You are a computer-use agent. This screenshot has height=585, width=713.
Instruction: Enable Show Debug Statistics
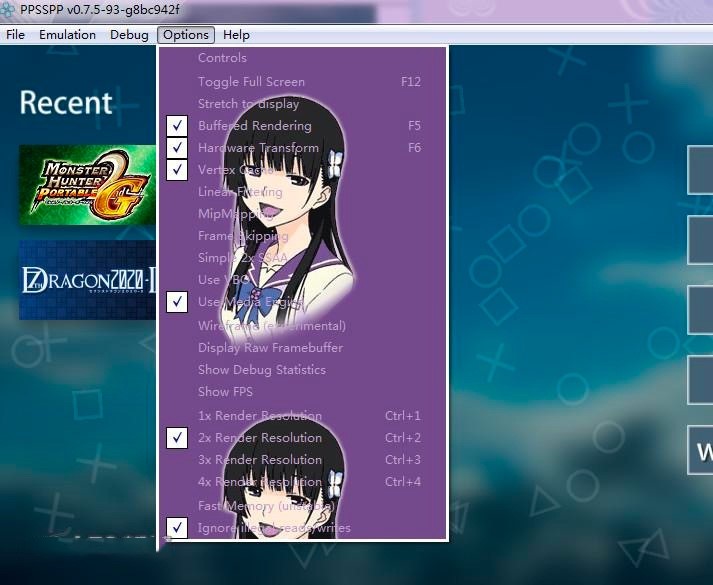302,370
